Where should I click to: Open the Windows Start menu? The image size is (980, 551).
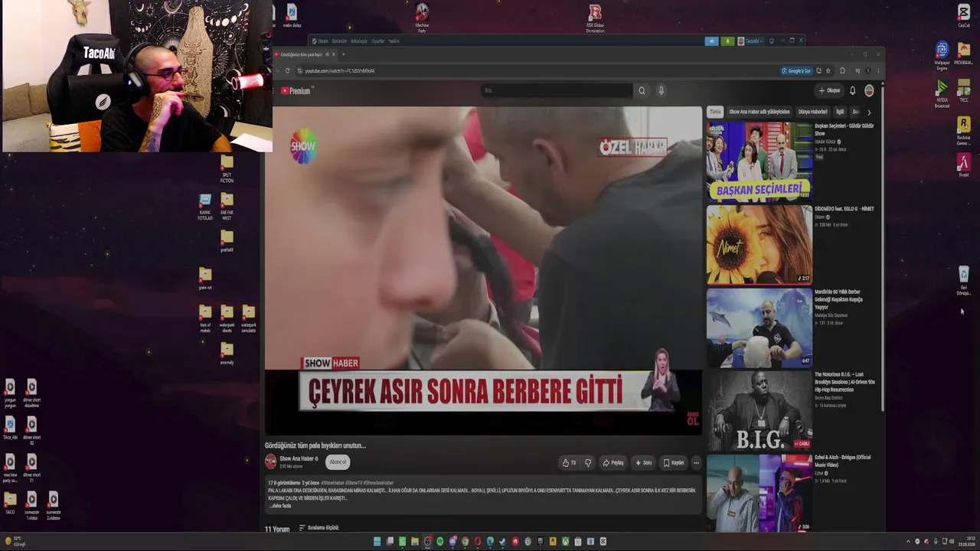[377, 542]
